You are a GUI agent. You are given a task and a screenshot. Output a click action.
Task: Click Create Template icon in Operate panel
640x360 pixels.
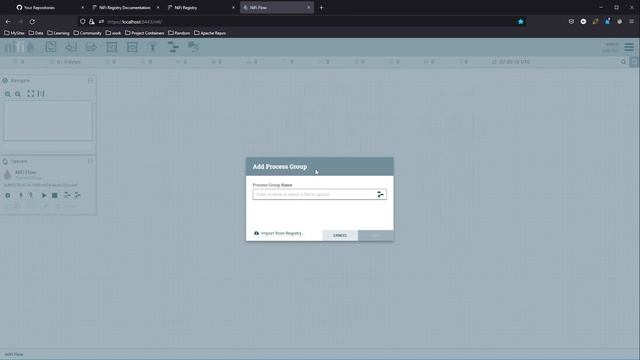pos(67,196)
